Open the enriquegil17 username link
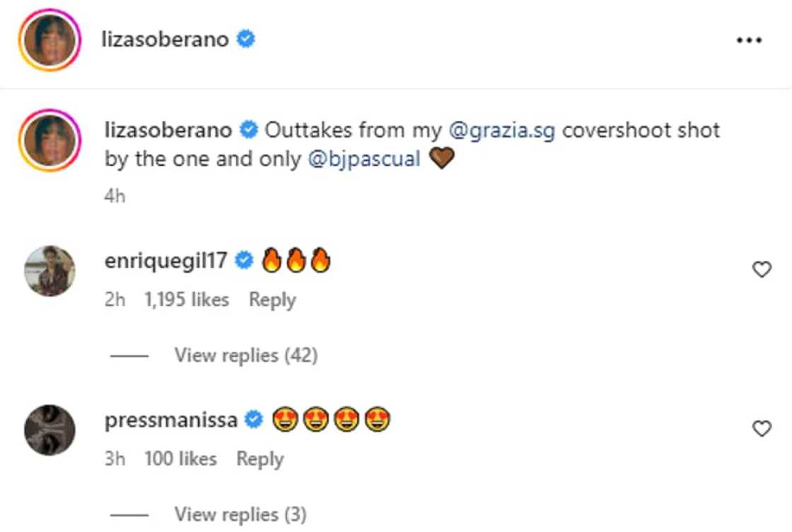This screenshot has width=792, height=532. pyautogui.click(x=166, y=261)
